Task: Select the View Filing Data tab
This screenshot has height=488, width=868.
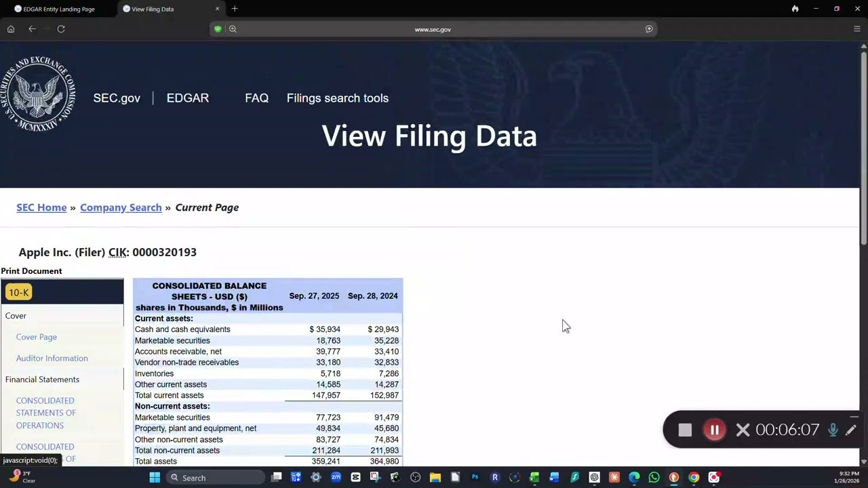Action: (170, 9)
